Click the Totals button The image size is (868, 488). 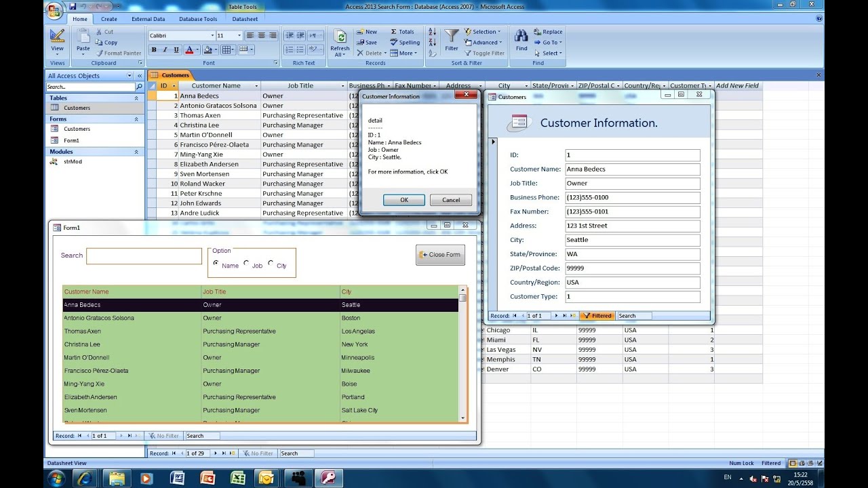pos(402,32)
